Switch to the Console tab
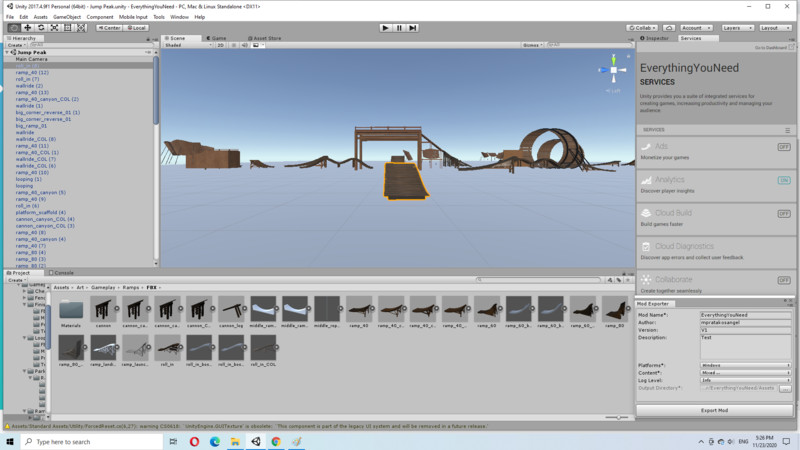This screenshot has height=450, width=800. tap(61, 273)
